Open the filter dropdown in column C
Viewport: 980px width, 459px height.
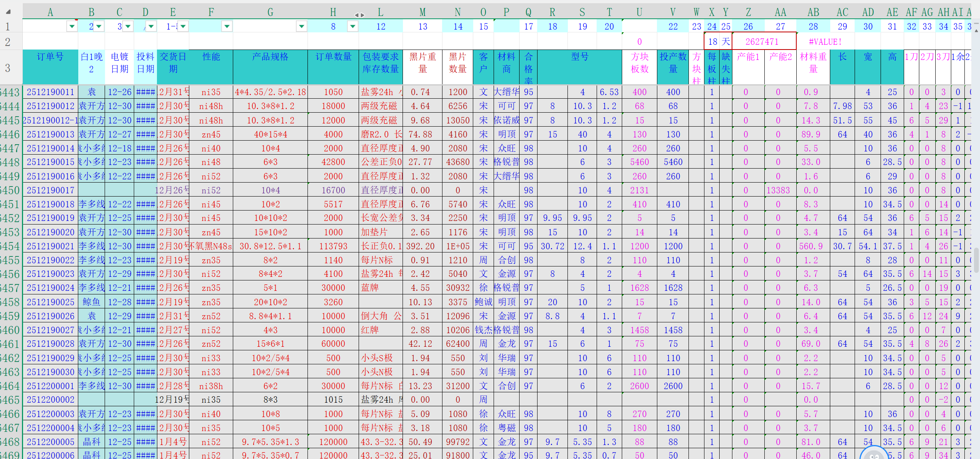coord(128,27)
